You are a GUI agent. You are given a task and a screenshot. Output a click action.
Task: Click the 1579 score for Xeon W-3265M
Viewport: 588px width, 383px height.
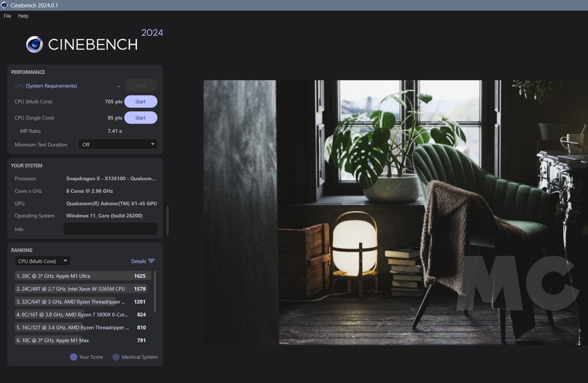(x=140, y=289)
